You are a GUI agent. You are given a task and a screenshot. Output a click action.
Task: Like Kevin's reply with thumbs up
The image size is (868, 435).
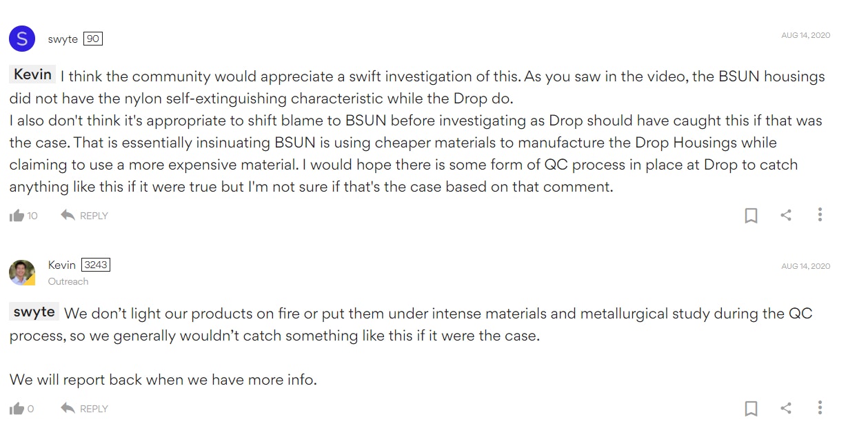tap(17, 409)
